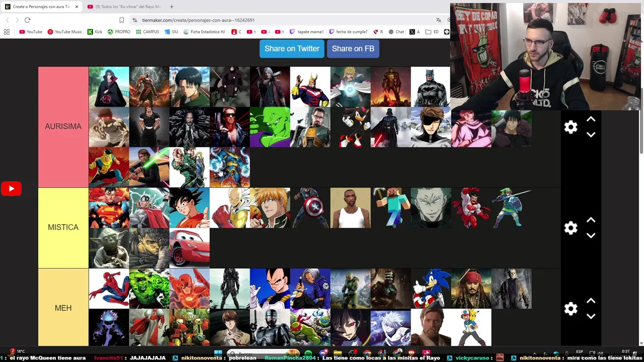
Task: Select the Captain America image in MISTICA
Action: (310, 208)
